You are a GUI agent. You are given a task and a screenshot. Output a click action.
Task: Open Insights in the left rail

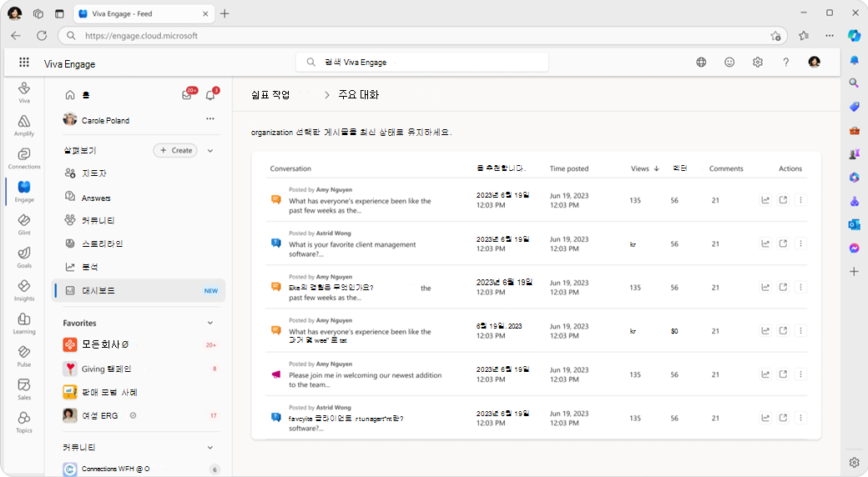pyautogui.click(x=24, y=290)
